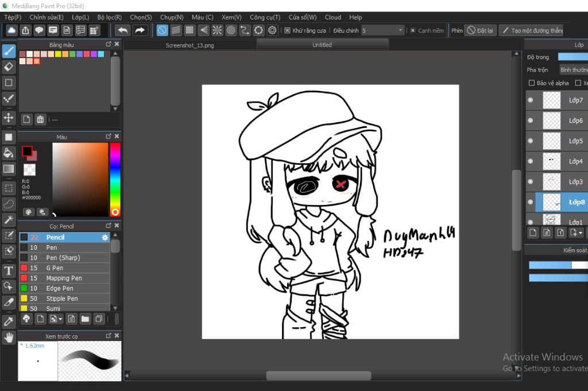The image size is (588, 391).
Task: Click the Redo arrow in toolbar
Action: tap(140, 30)
